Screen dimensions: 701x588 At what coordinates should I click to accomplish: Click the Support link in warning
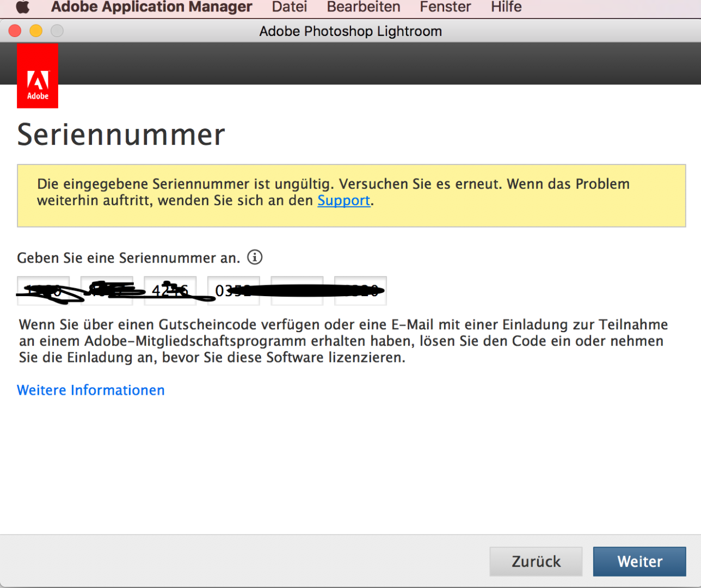tap(343, 200)
